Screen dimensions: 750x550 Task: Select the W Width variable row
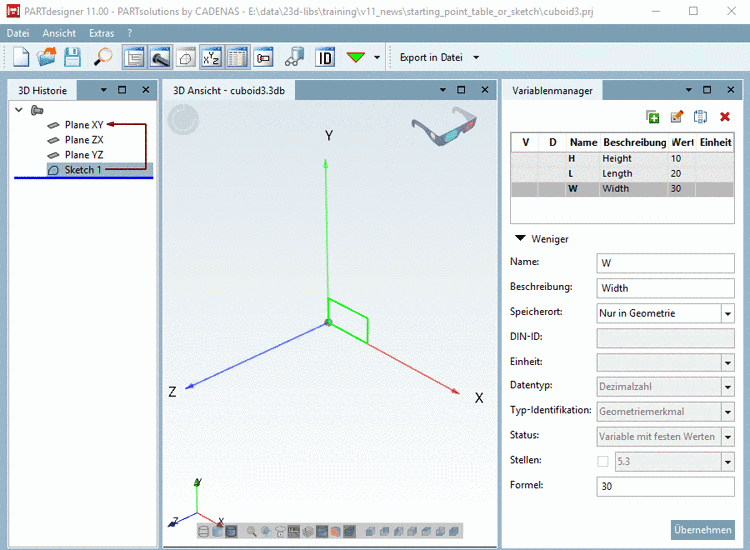[622, 189]
